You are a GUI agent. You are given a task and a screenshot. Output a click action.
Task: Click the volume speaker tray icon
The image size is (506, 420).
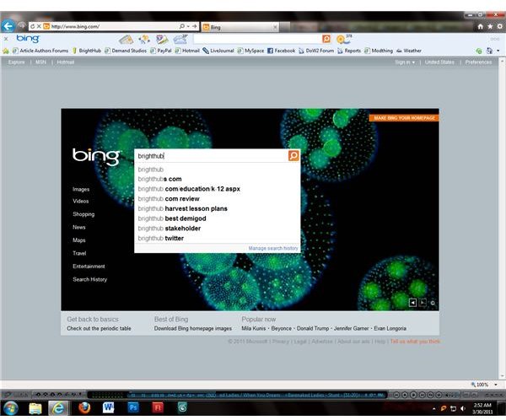tap(463, 409)
